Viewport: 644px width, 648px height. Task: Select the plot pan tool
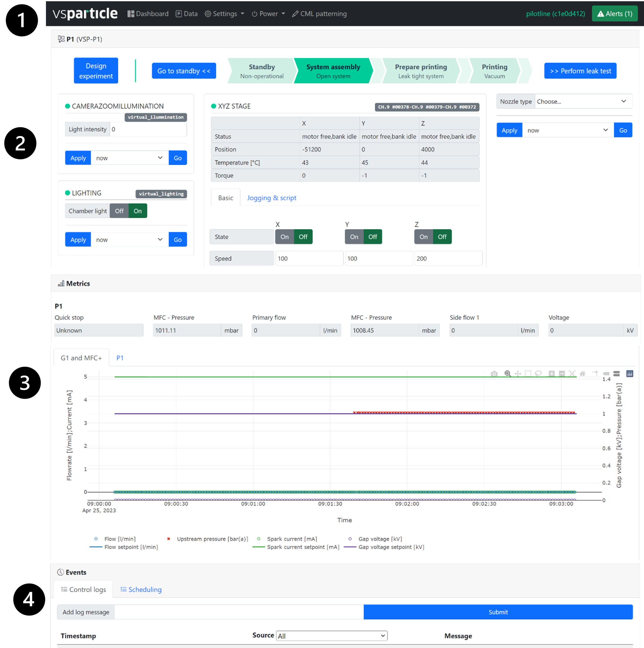518,374
